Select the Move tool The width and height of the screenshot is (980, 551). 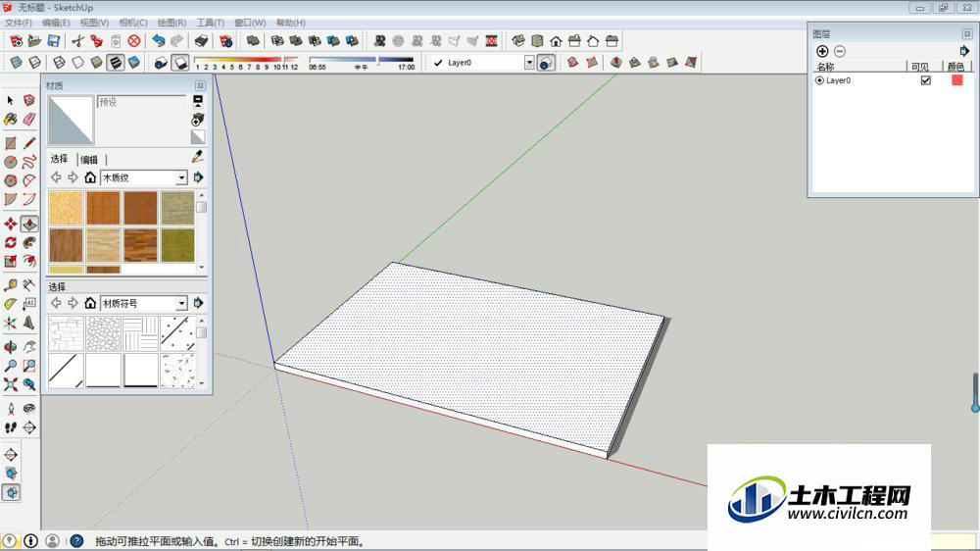[x=10, y=224]
